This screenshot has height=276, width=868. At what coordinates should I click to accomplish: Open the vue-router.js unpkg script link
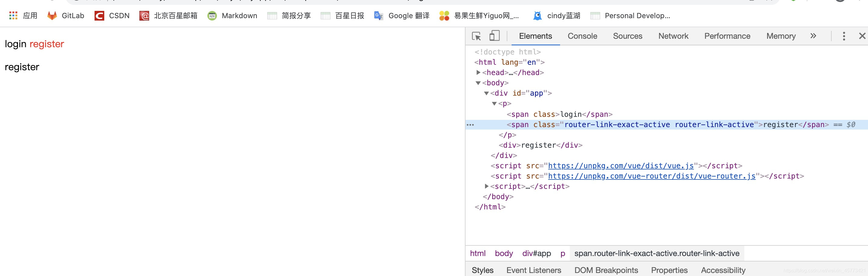click(652, 176)
